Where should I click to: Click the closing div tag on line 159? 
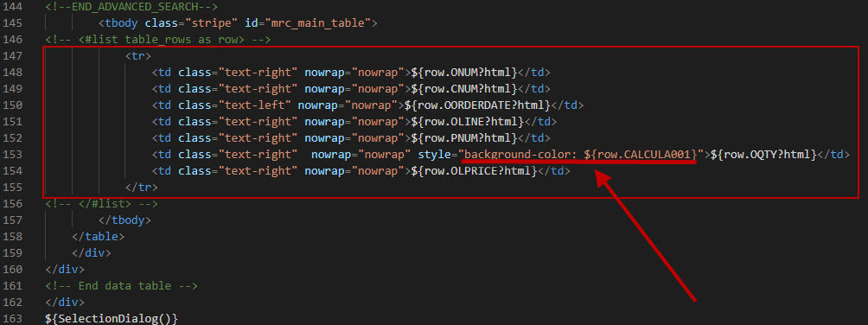(x=92, y=252)
